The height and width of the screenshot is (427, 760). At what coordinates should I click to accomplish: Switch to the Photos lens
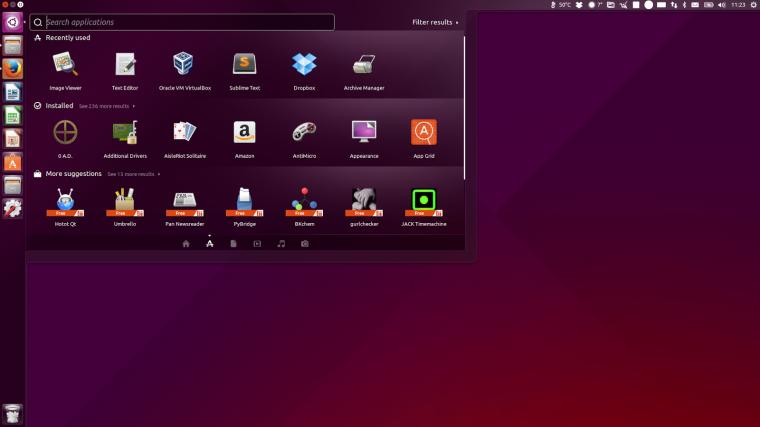(304, 244)
